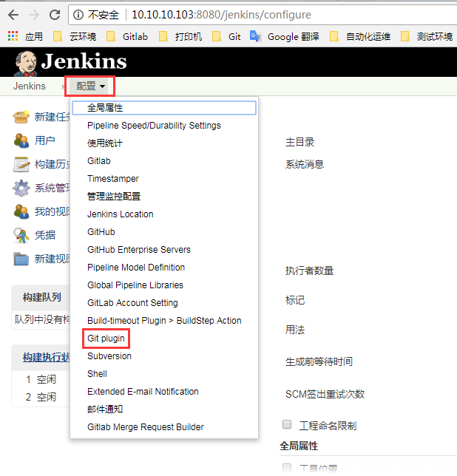Select 使用统计 in the menu

point(105,143)
